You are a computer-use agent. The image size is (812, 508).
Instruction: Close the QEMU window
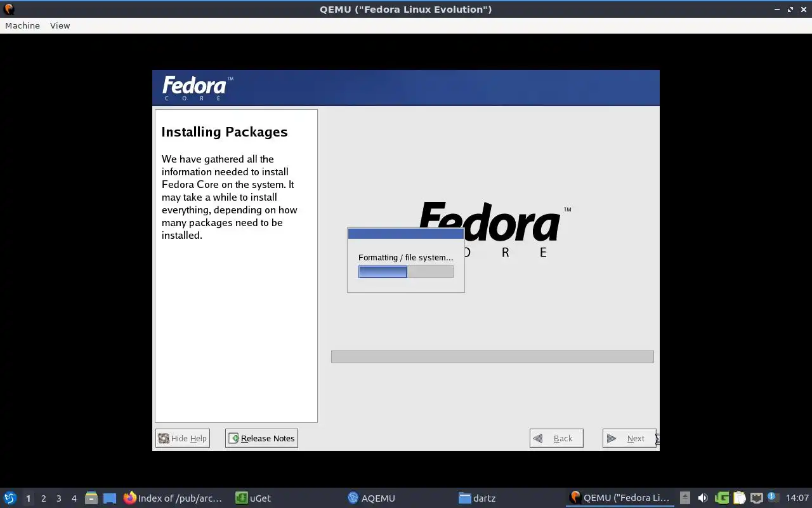point(803,9)
